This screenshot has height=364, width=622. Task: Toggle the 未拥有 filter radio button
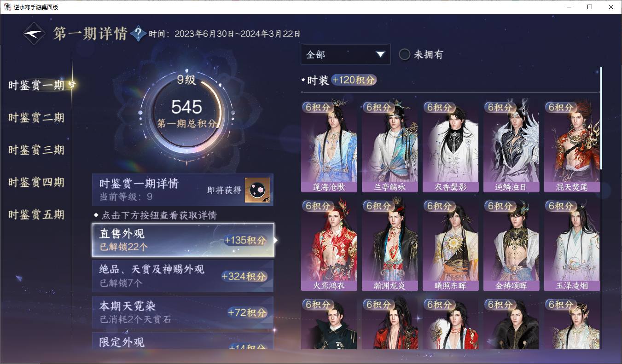[404, 54]
